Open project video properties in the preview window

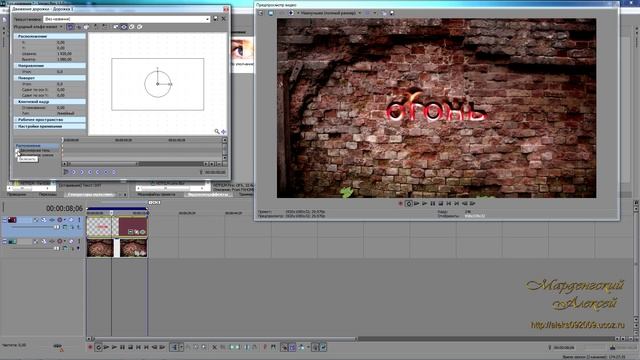261,13
